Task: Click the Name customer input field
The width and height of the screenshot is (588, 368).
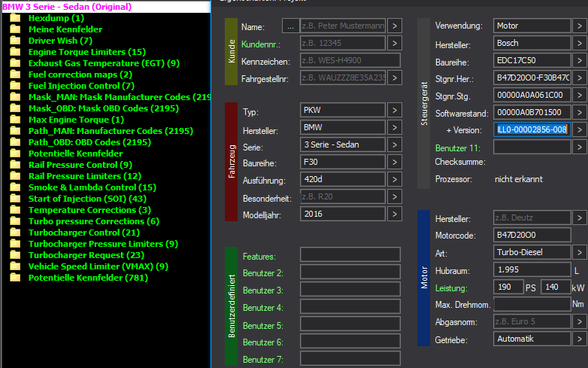Action: tap(343, 26)
